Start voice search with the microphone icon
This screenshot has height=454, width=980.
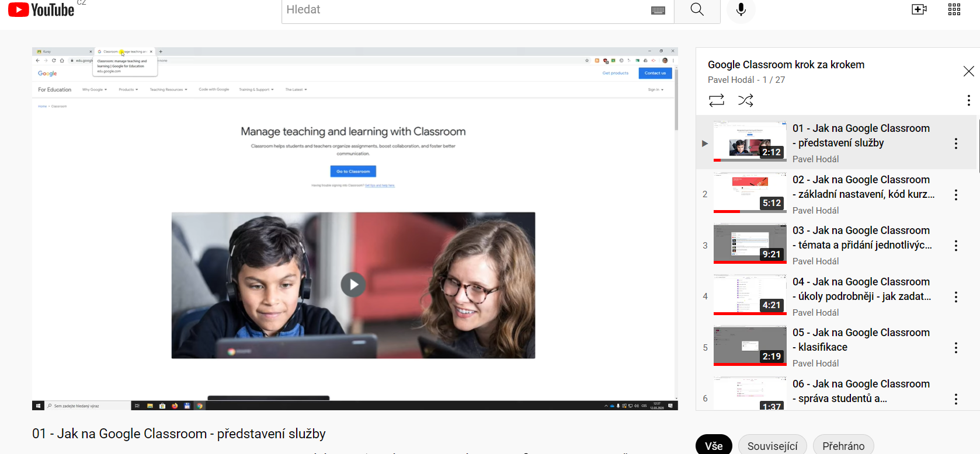tap(741, 10)
